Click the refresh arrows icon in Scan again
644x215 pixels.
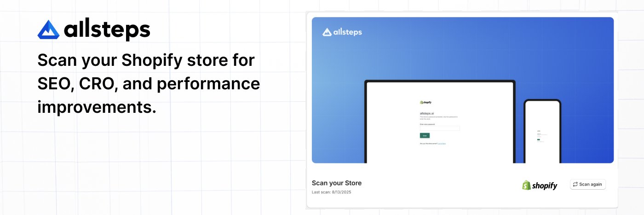(x=575, y=184)
